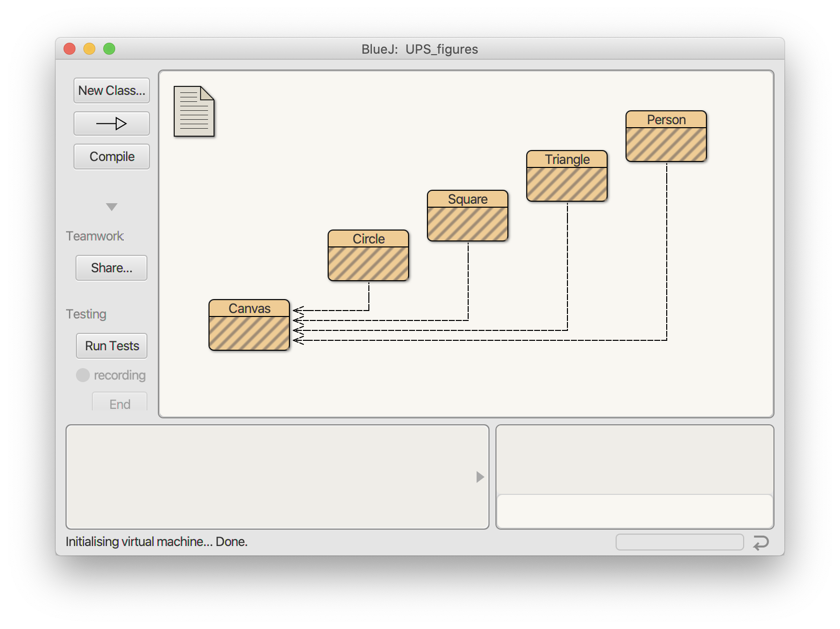840x629 pixels.
Task: Click the inheritance arrow tool button
Action: [x=112, y=124]
